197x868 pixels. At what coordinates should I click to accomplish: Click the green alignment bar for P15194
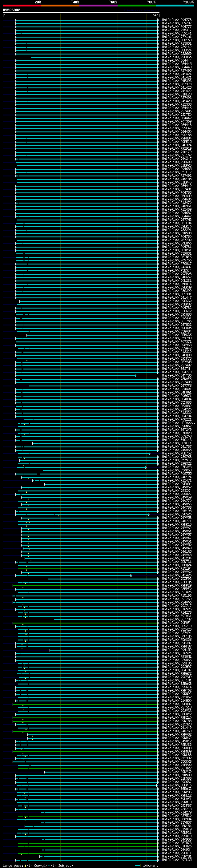(x=87, y=569)
